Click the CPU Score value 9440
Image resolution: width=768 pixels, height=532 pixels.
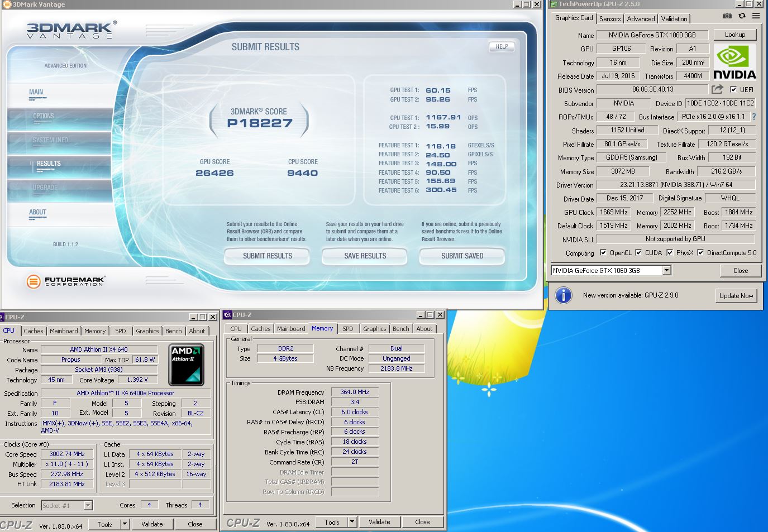(x=303, y=173)
